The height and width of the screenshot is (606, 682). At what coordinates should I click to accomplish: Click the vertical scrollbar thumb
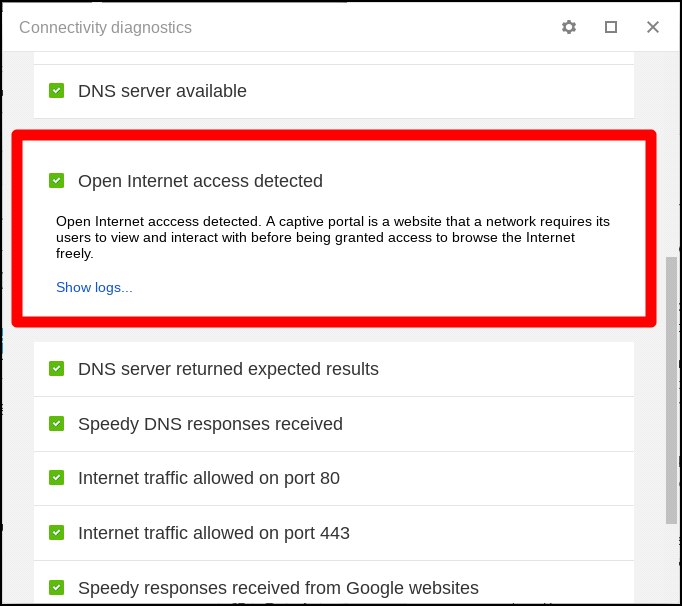pos(671,390)
